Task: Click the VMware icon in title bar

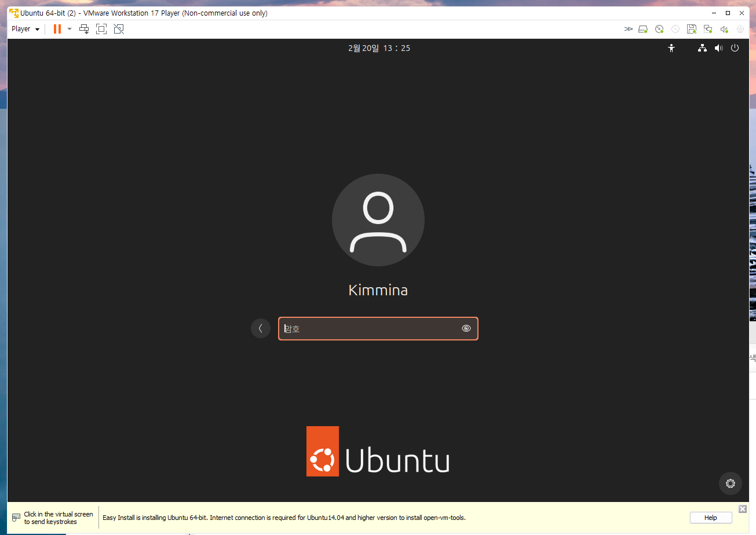Action: [x=13, y=13]
